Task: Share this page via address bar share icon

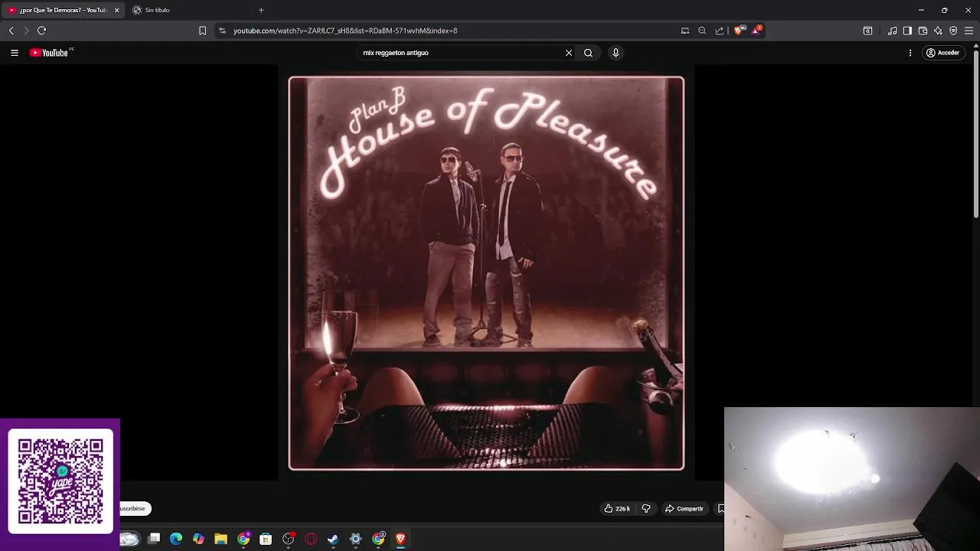Action: [x=720, y=31]
